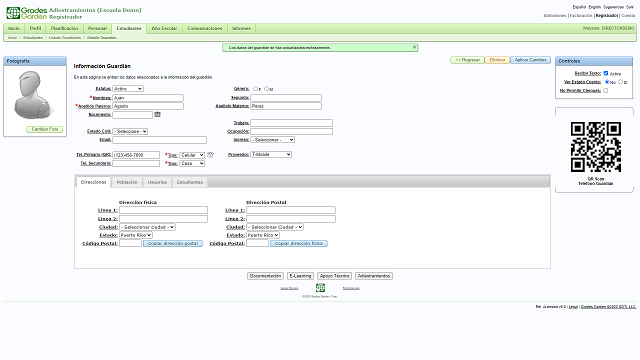Click the Eliminar button
Screen dimensions: 640x360
click(x=497, y=60)
